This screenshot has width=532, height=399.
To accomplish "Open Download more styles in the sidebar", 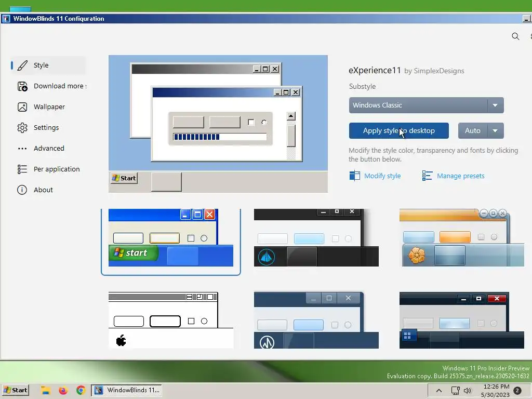I will tap(48, 86).
